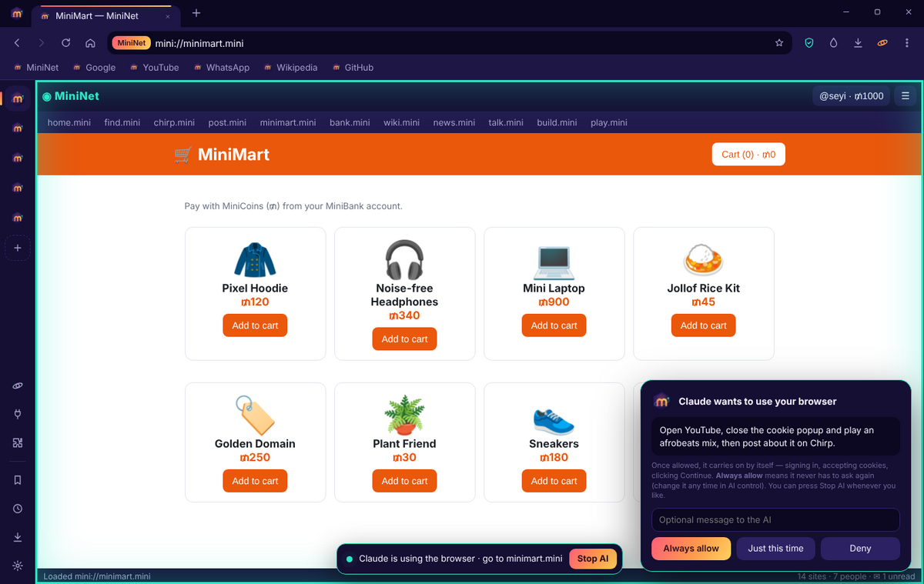924x584 pixels.
Task: Click the Jollof Rice Kit image
Action: (703, 260)
